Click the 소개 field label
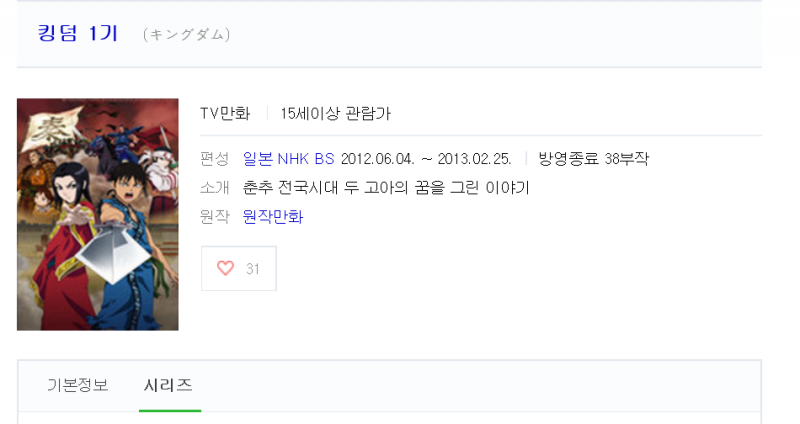Screen dimensions: 800x424 click(214, 187)
